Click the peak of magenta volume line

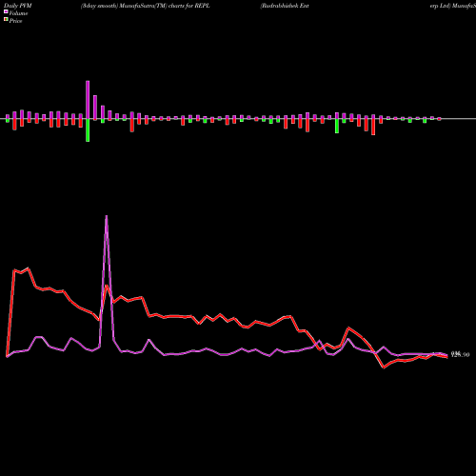(107, 217)
